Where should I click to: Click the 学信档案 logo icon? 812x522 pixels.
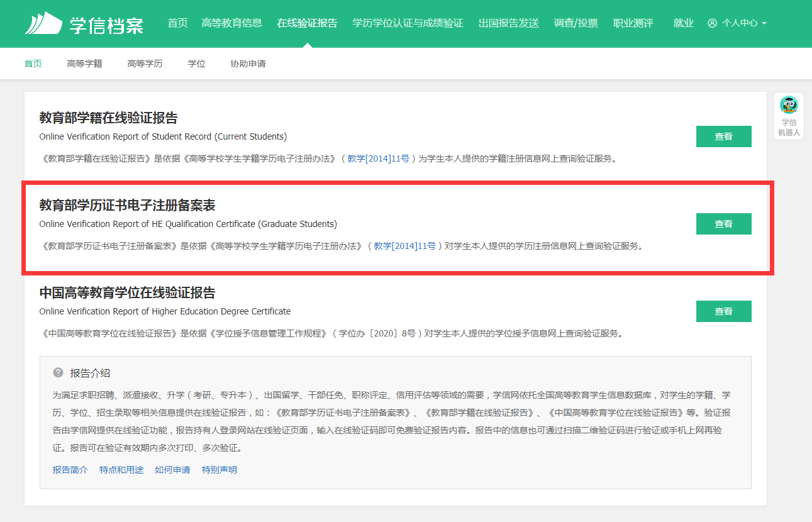(x=42, y=23)
